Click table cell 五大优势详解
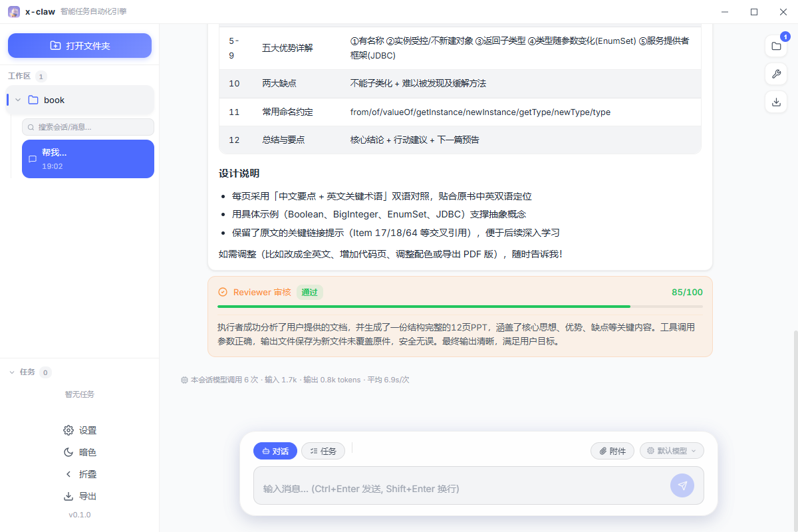 click(287, 48)
